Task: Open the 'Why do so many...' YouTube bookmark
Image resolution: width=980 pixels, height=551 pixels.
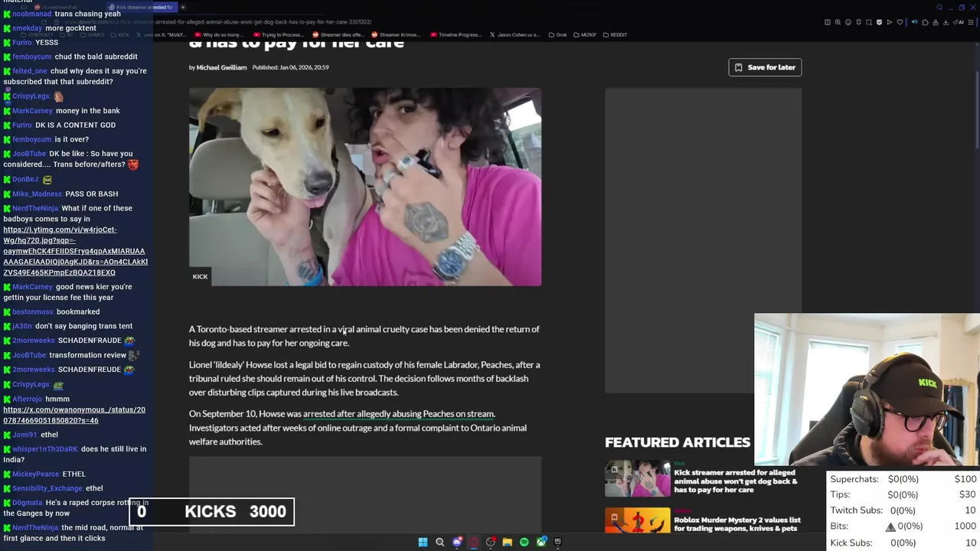Action: [x=219, y=34]
